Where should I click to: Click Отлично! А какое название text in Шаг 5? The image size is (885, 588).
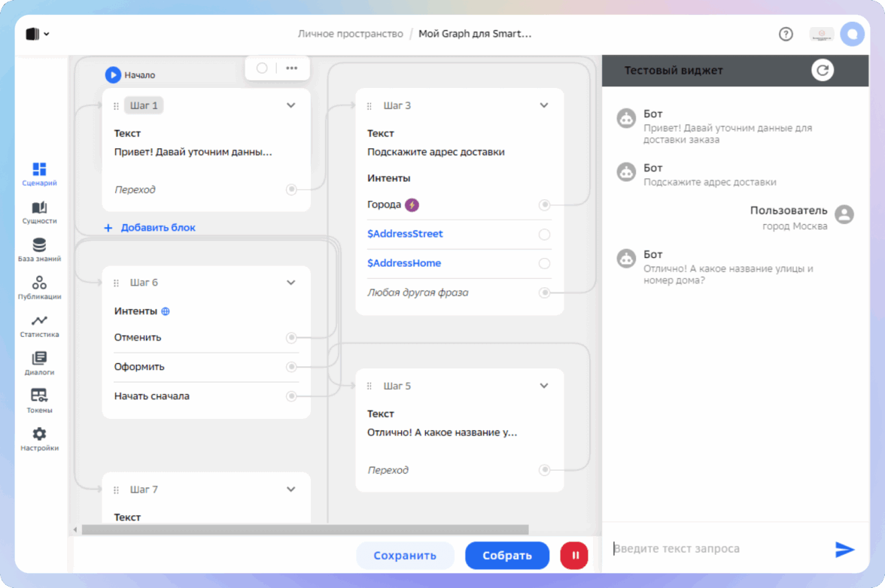pyautogui.click(x=442, y=432)
